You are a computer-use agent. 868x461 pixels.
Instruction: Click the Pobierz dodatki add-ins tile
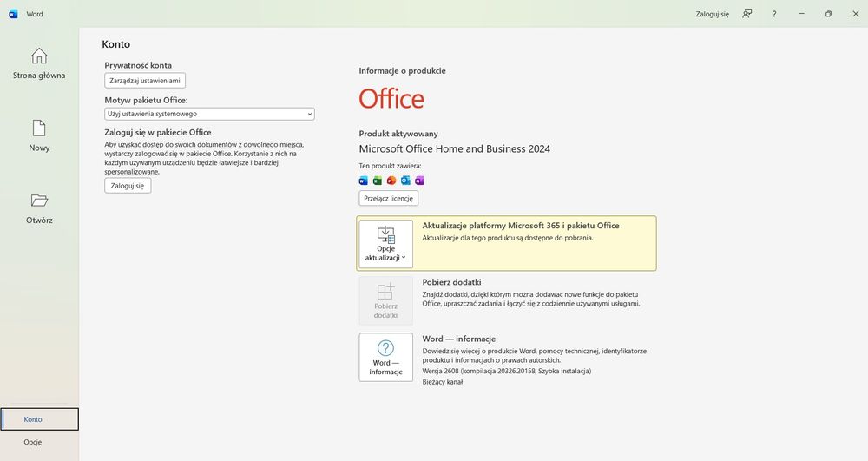(386, 300)
